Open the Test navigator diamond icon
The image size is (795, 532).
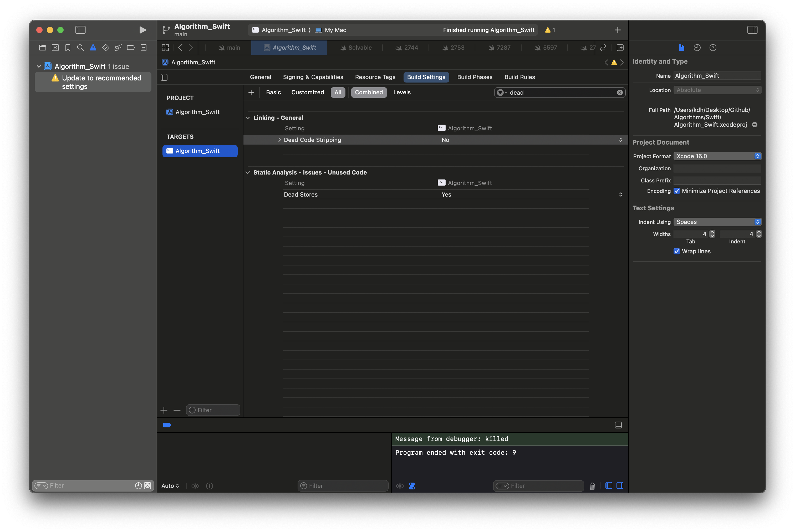pos(105,48)
